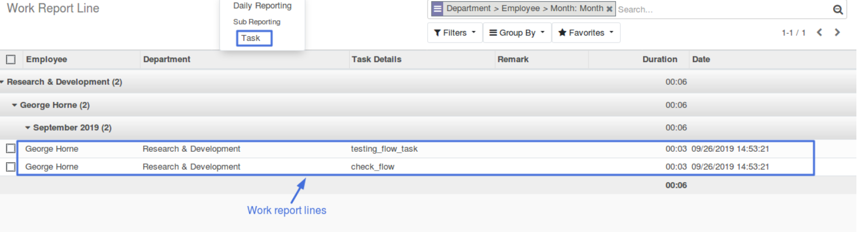This screenshot has width=868, height=232.
Task: Open the Sub Reporting menu item
Action: pyautogui.click(x=256, y=22)
